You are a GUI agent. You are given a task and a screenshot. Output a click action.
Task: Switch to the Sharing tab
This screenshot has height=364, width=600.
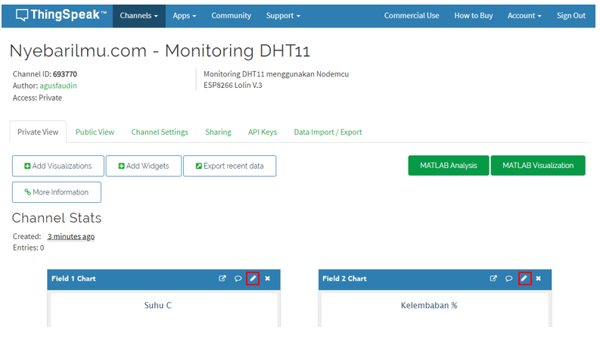tap(218, 132)
